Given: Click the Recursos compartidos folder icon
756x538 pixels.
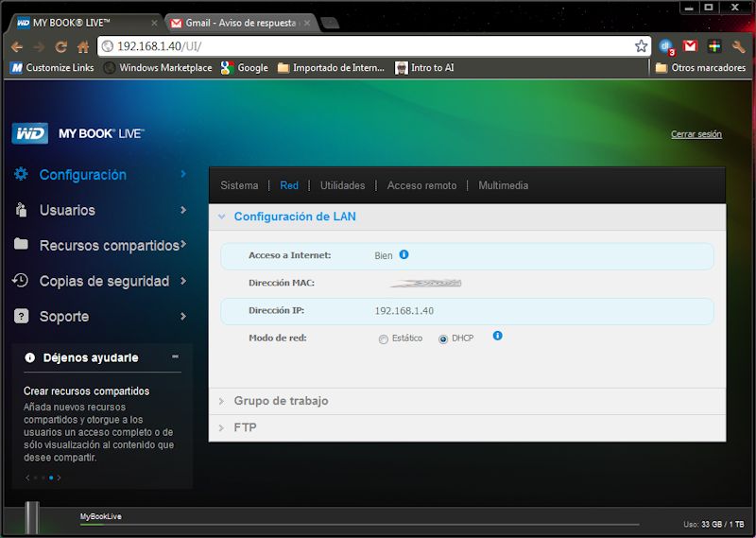Looking at the screenshot, I should [21, 244].
